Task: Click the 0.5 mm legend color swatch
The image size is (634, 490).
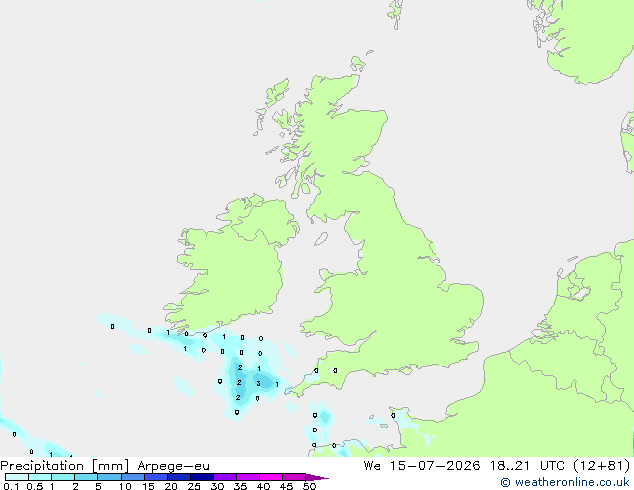Action: click(40, 477)
